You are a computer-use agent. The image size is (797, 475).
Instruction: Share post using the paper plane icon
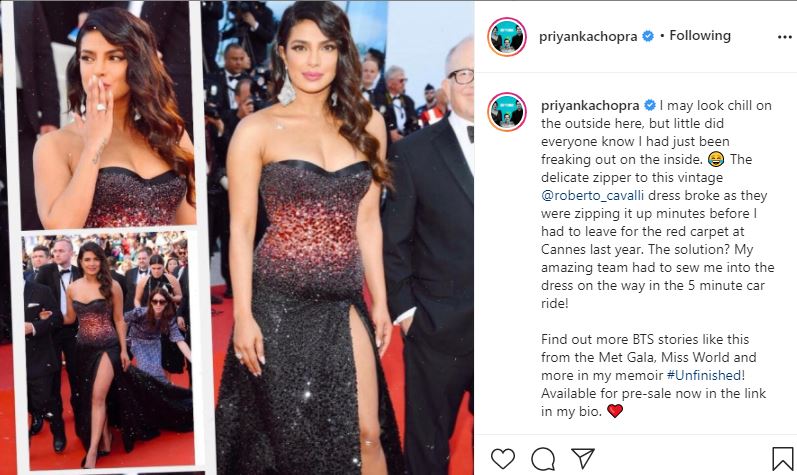tap(583, 458)
